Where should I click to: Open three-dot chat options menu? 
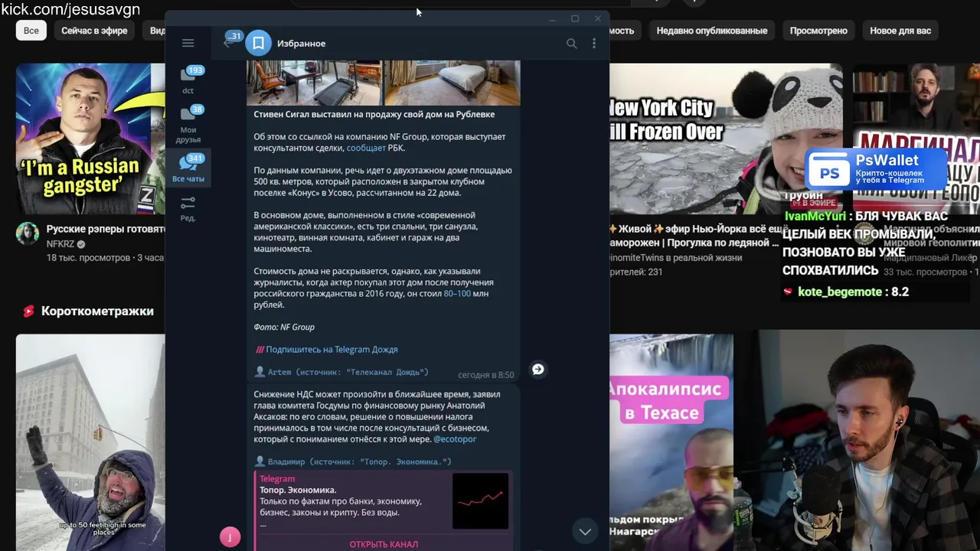(x=594, y=44)
